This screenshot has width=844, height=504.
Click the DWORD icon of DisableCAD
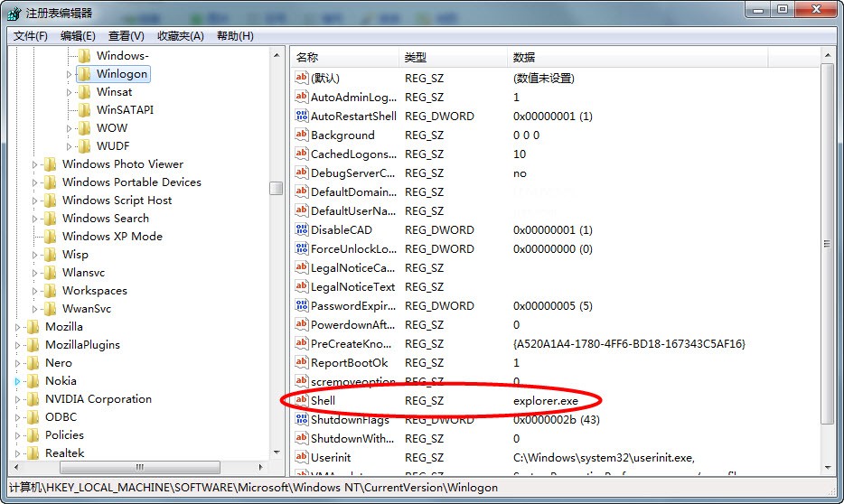pos(302,229)
